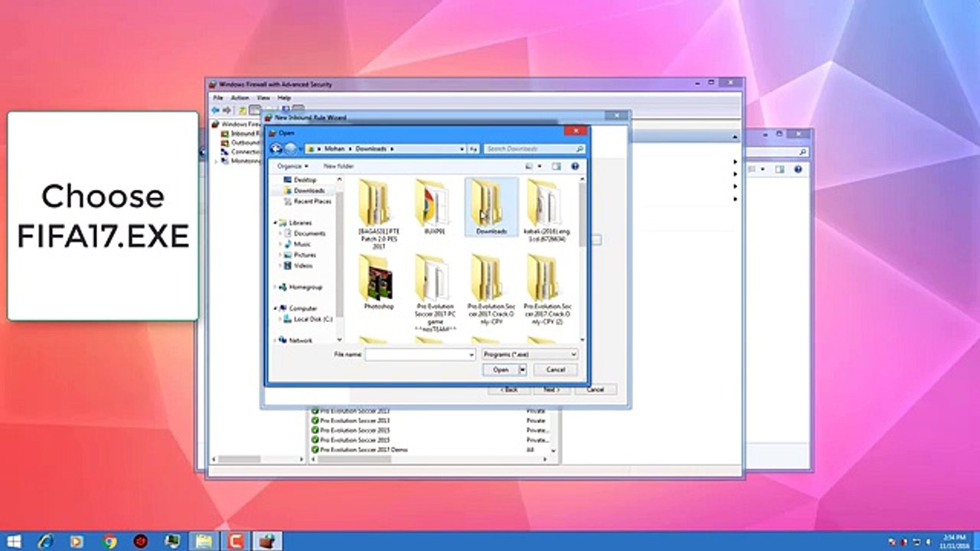Screen dimensions: 980x551
Task: Expand the address bar history dropdown
Action: (462, 148)
